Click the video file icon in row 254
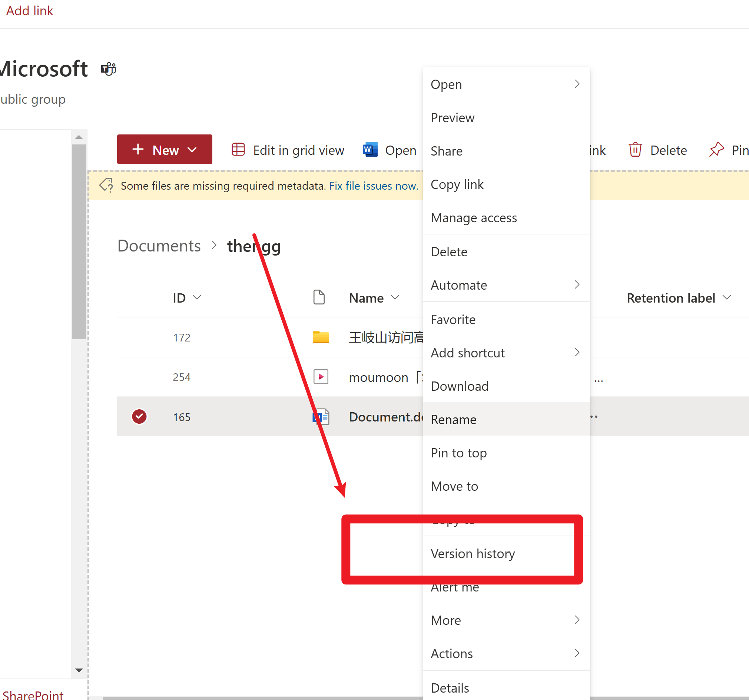The image size is (749, 700). point(321,377)
